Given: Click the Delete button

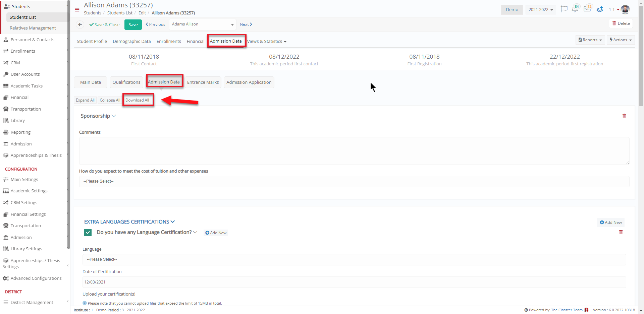Looking at the screenshot, I should [x=621, y=23].
